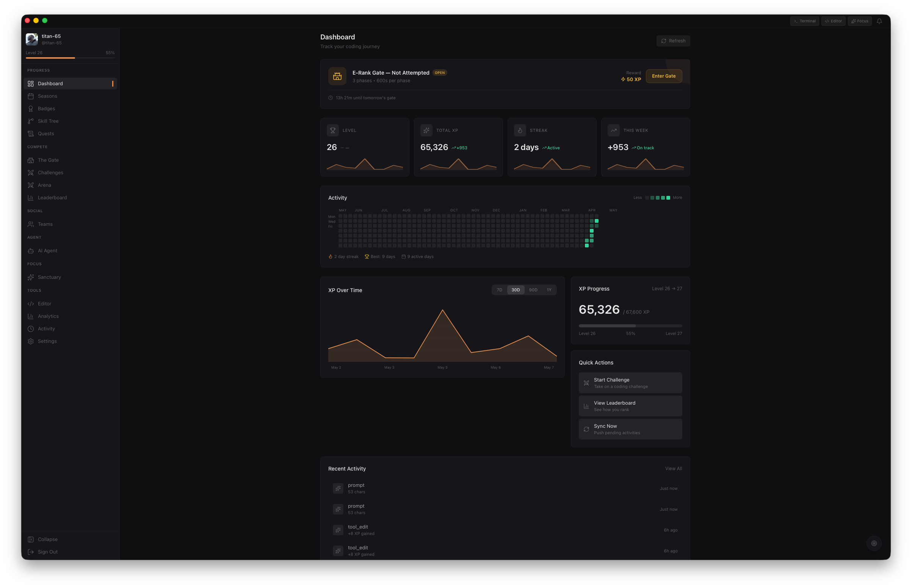Viewport: 912px width, 588px height.
Task: Click the 65,326 Total XP value
Action: click(x=434, y=147)
